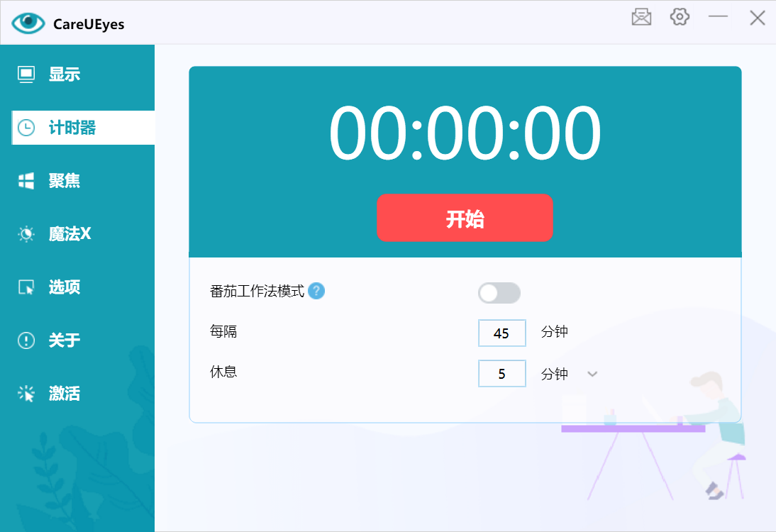Minimize the CareUEyes window
776x532 pixels.
click(x=718, y=17)
